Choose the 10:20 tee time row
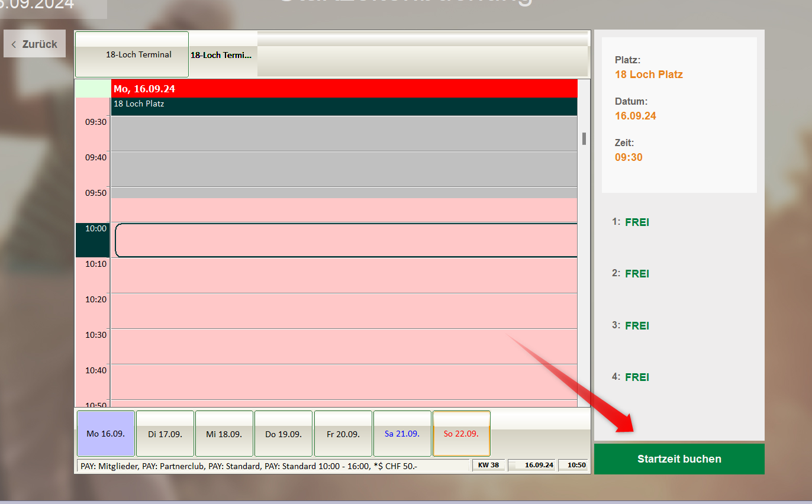 343,311
